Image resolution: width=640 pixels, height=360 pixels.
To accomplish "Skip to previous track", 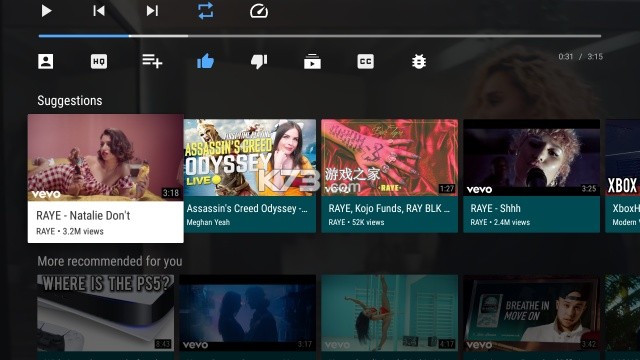I will point(99,11).
